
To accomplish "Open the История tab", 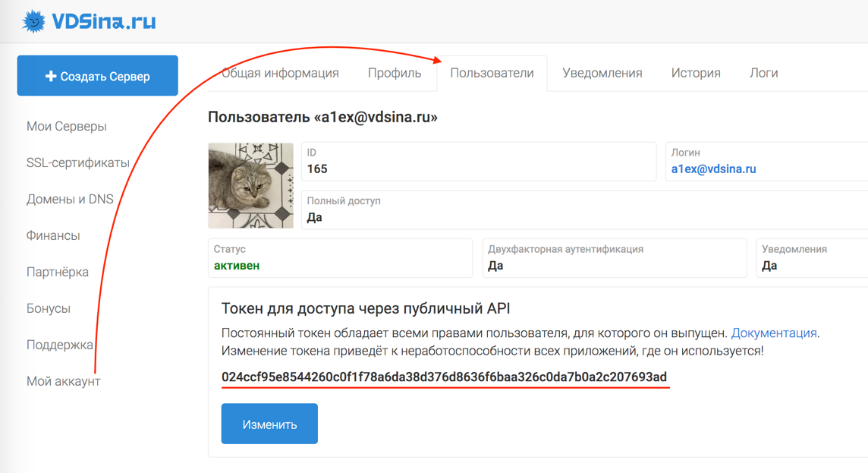I will pos(695,72).
